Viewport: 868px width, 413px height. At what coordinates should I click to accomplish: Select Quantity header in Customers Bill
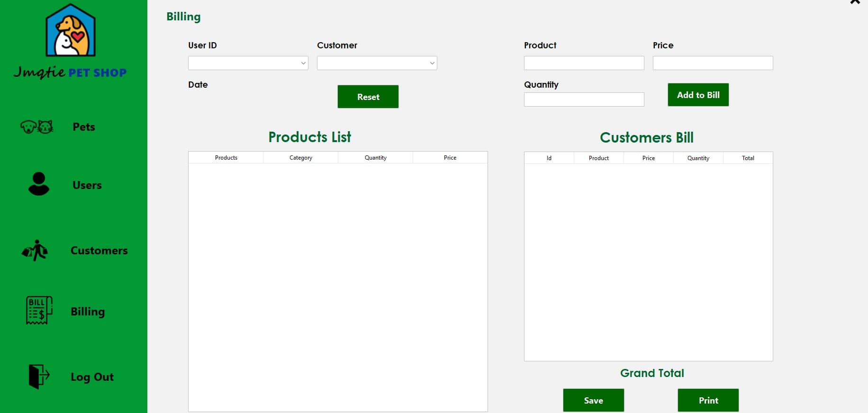(698, 158)
